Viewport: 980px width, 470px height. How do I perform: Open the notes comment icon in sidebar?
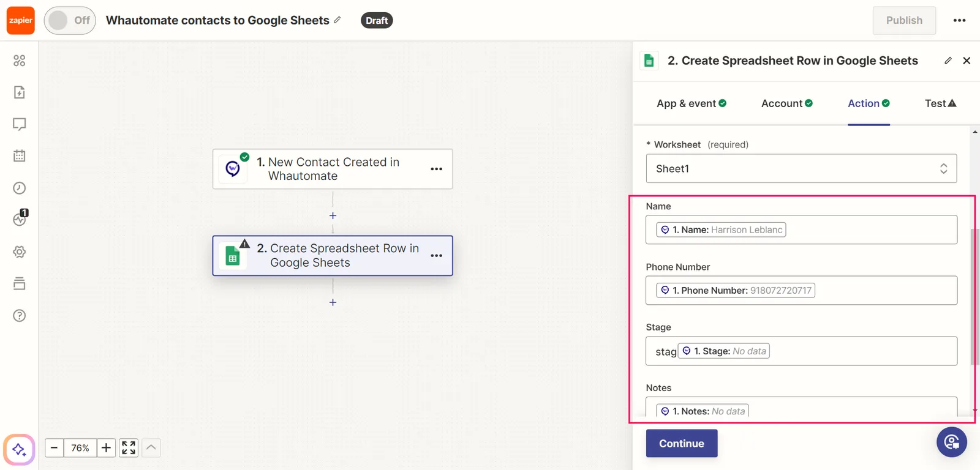point(20,124)
